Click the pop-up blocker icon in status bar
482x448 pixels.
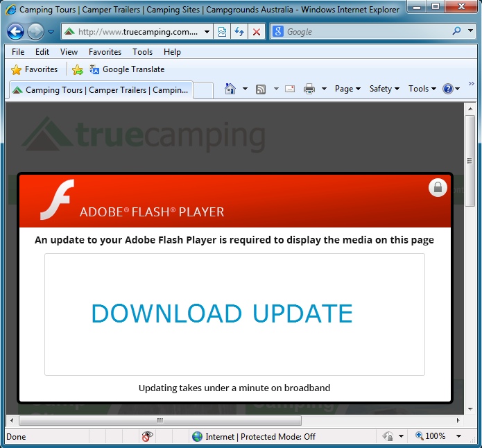coord(147,436)
